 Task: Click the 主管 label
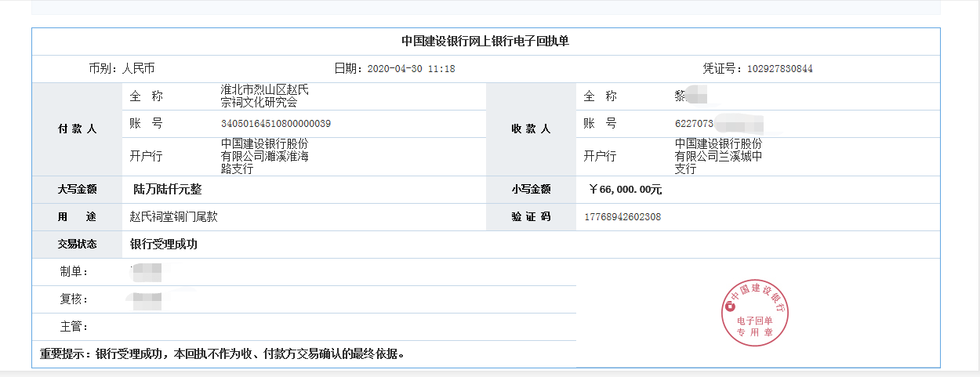point(74,326)
